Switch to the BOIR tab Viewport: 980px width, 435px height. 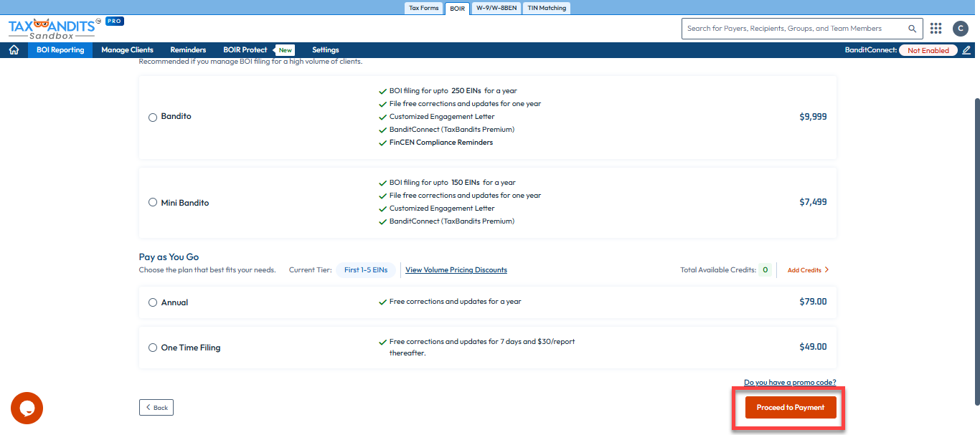click(458, 9)
